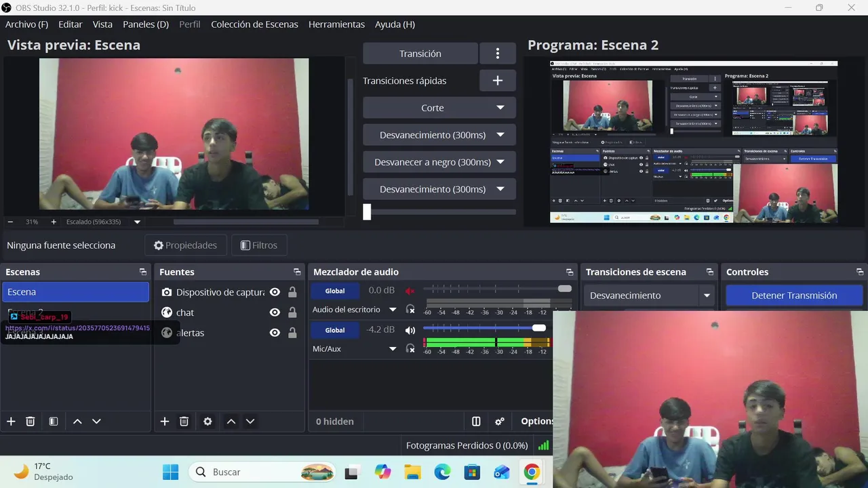Adjust Mic/Aux volume slider
This screenshot has height=488, width=868.
[539, 328]
